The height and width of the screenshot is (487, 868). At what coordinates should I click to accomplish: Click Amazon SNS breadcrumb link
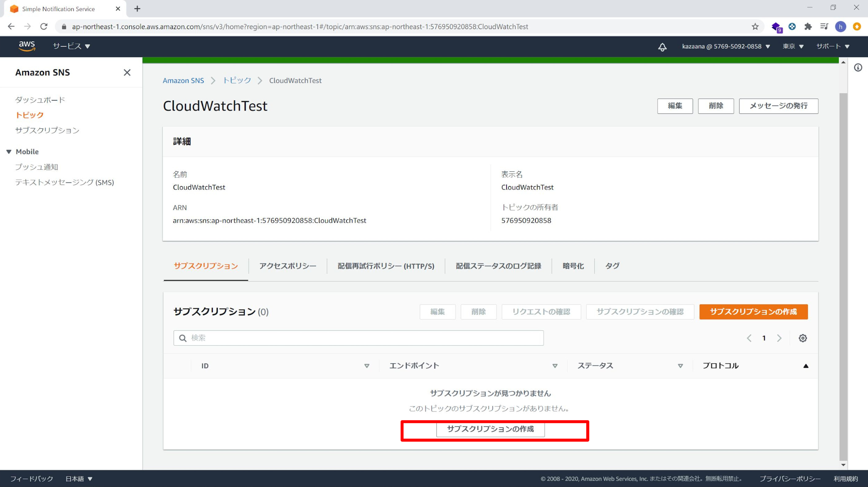183,81
